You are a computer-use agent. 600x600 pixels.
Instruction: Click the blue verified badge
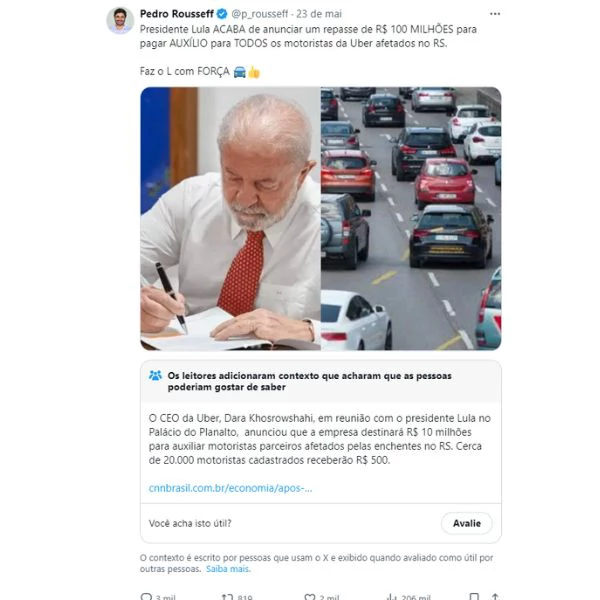click(x=222, y=14)
